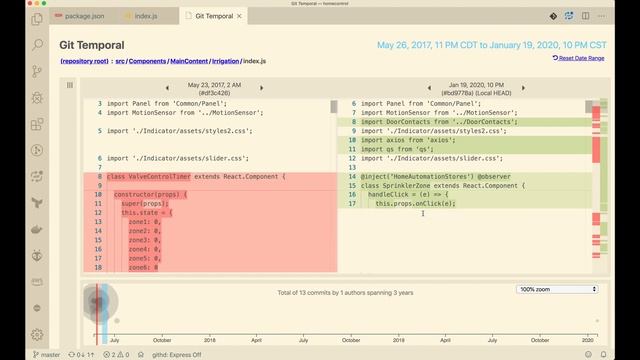The height and width of the screenshot is (360, 640).
Task: Go to next commit for Jan 19, 2020 pane
Action: point(523,88)
